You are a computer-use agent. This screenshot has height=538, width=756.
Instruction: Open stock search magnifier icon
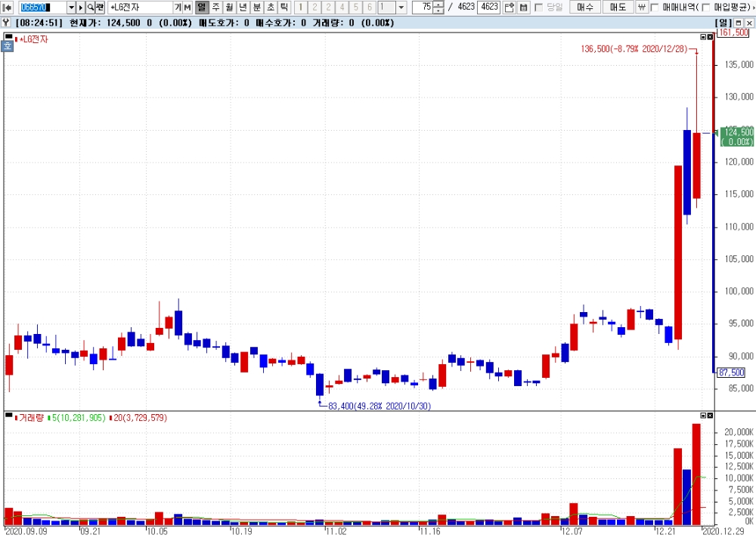tap(90, 8)
